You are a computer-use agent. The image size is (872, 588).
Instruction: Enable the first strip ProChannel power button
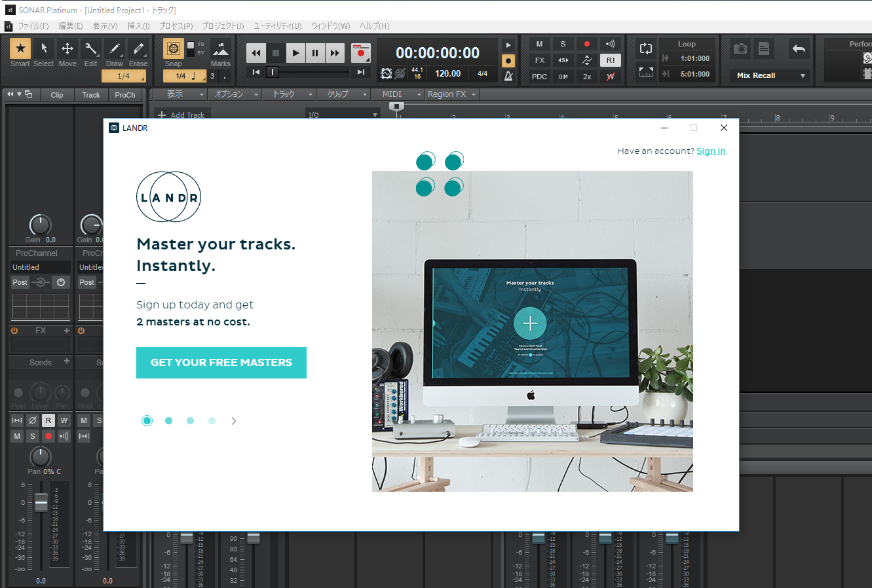61,282
